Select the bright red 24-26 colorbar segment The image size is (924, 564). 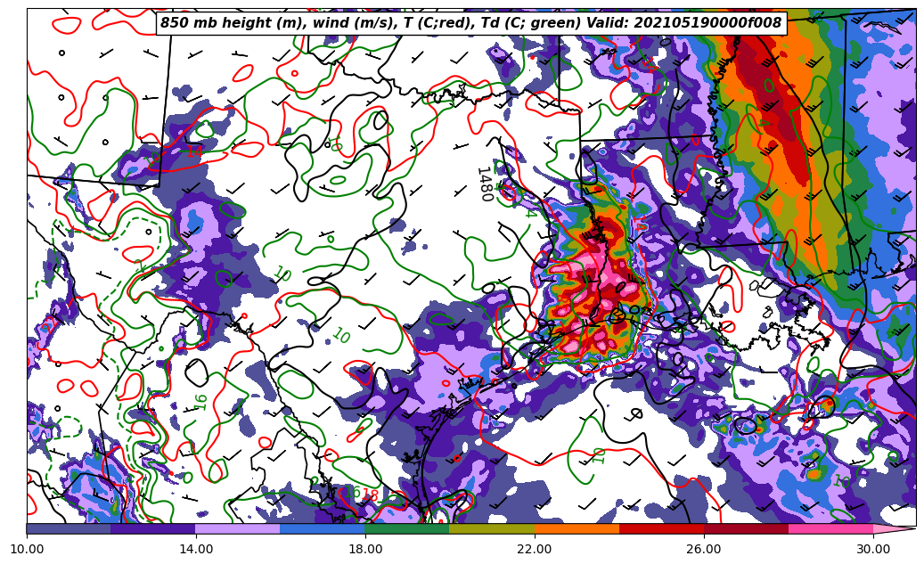tap(661, 528)
